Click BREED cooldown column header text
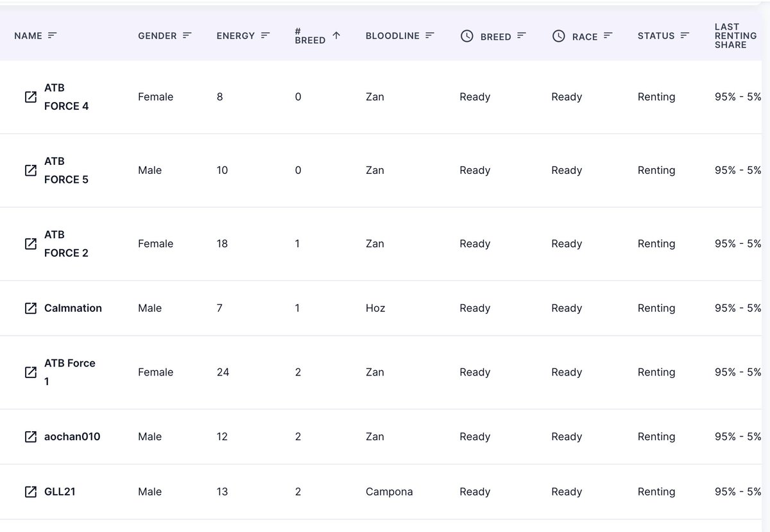 click(x=496, y=37)
